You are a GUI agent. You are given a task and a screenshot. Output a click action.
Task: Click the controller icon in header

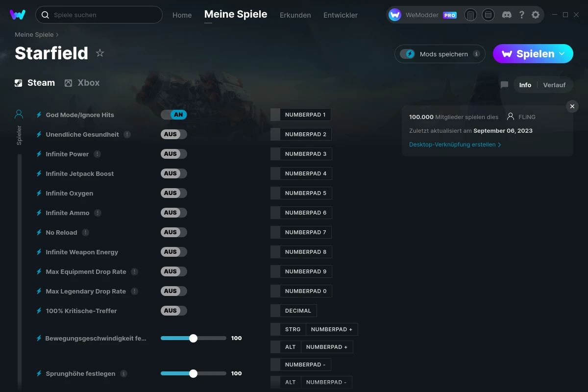pos(470,15)
